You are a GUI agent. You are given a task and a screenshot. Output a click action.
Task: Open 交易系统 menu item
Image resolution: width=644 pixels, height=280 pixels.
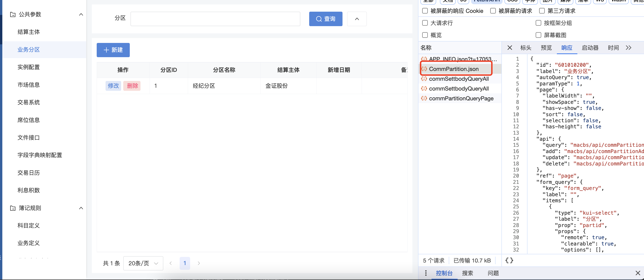(28, 102)
